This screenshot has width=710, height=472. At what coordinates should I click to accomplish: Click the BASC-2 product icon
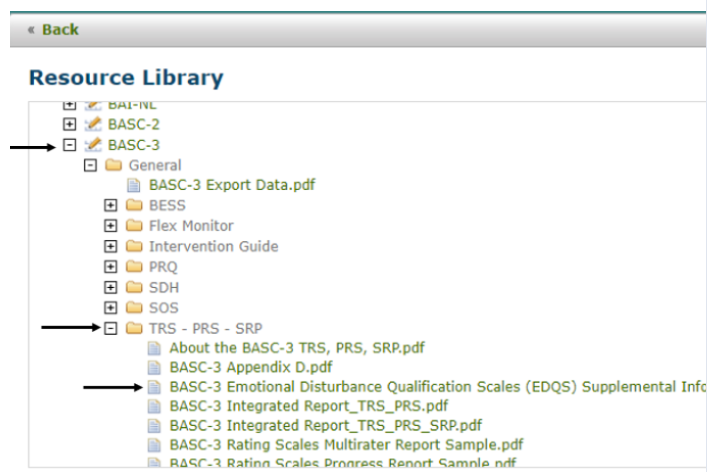pyautogui.click(x=93, y=124)
